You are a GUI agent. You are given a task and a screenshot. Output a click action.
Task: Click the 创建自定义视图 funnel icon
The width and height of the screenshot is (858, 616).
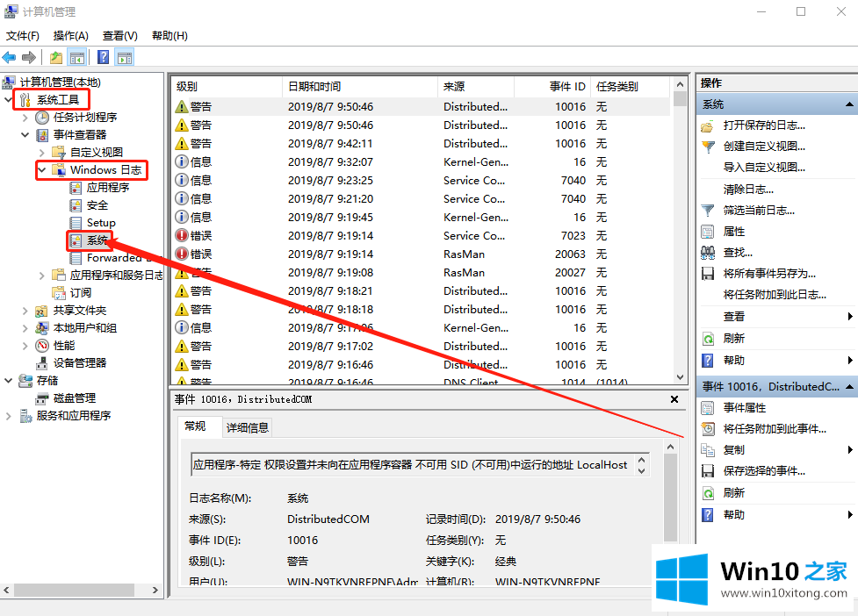(708, 147)
